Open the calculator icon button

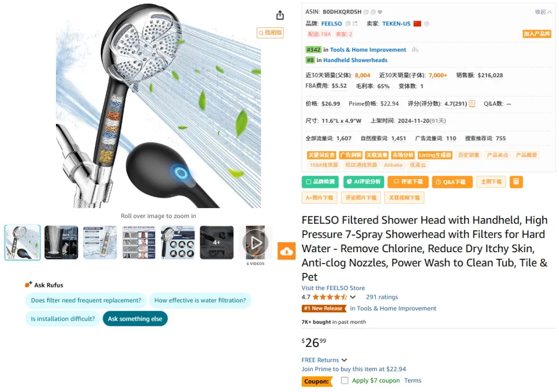[x=516, y=182]
